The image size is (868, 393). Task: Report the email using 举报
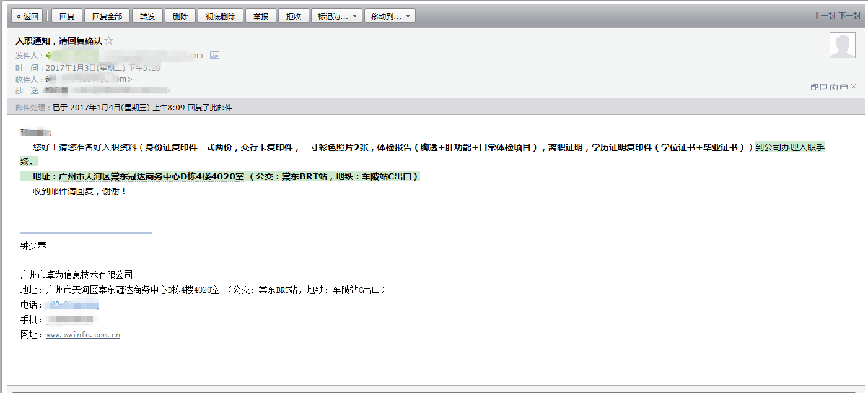(x=261, y=16)
